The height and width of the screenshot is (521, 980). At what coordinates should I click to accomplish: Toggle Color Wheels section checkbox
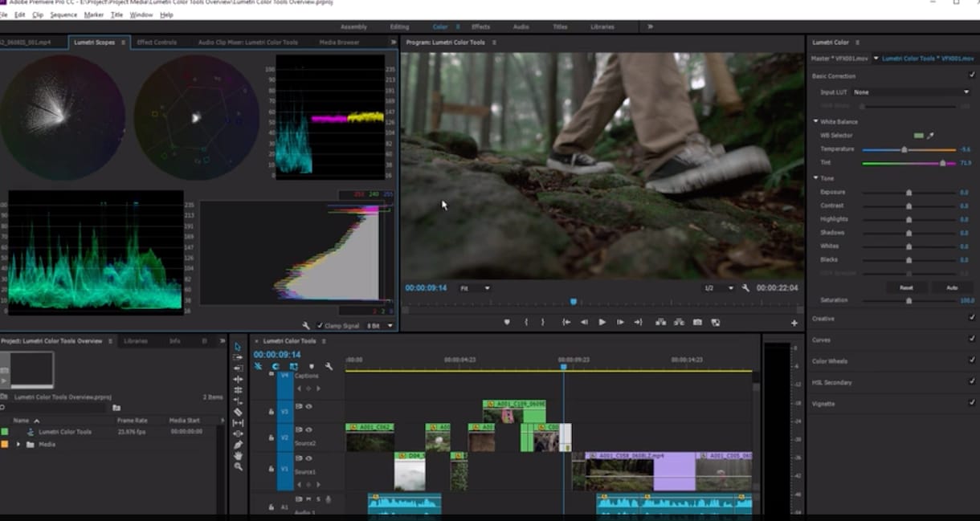[x=972, y=361]
